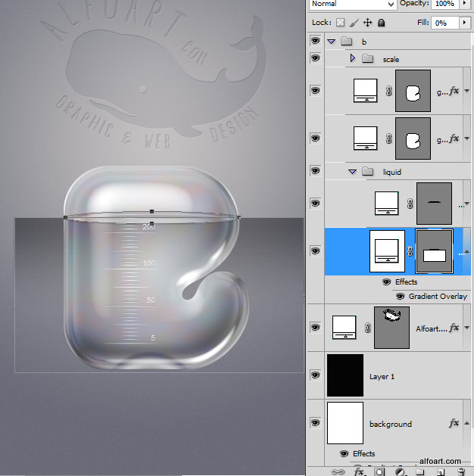Click the add layer mask icon
474x476 pixels.
click(379, 471)
